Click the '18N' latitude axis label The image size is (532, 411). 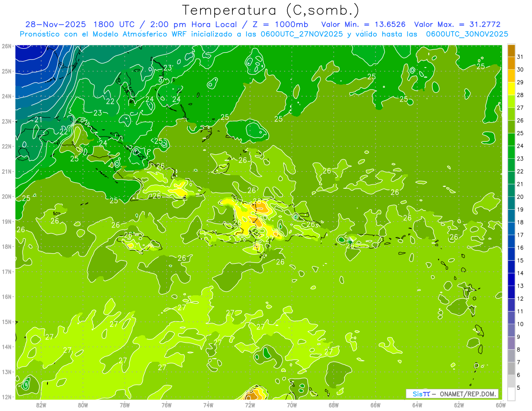click(7, 247)
